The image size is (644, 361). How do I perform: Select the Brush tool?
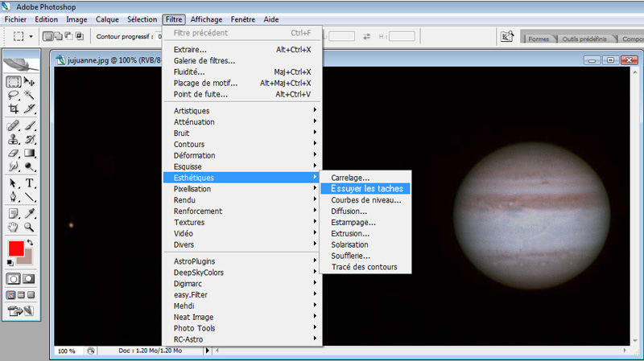tap(29, 125)
